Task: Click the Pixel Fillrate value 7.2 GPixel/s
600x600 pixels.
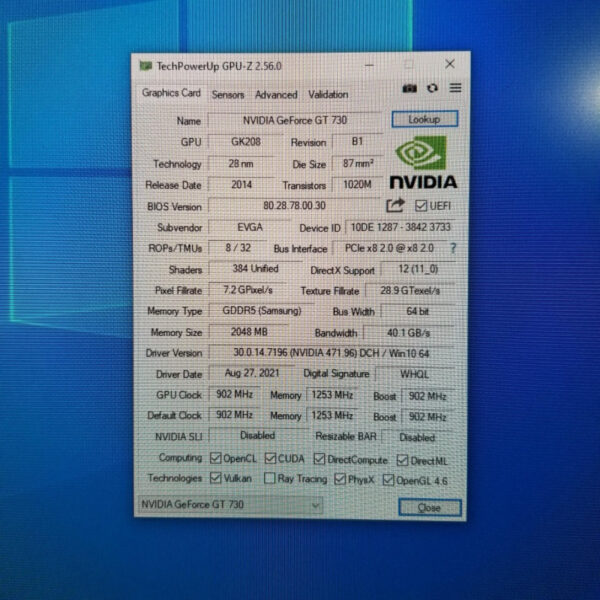Action: [x=248, y=290]
